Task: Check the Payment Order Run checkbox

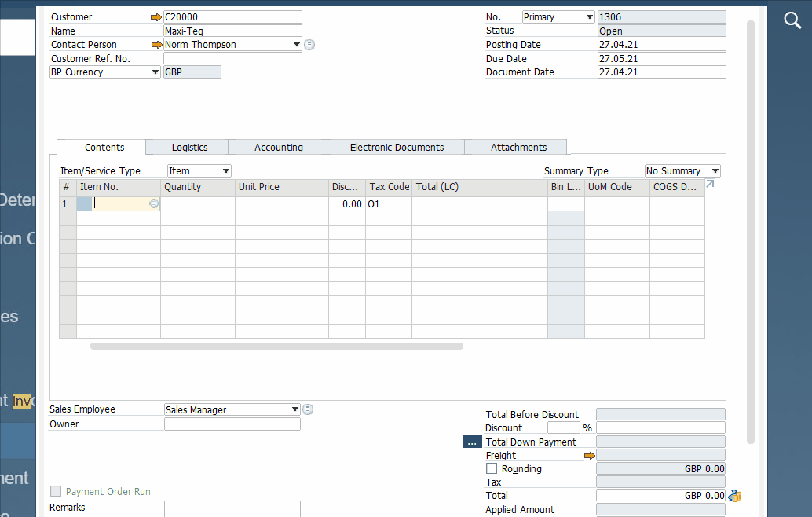Action: pos(56,491)
